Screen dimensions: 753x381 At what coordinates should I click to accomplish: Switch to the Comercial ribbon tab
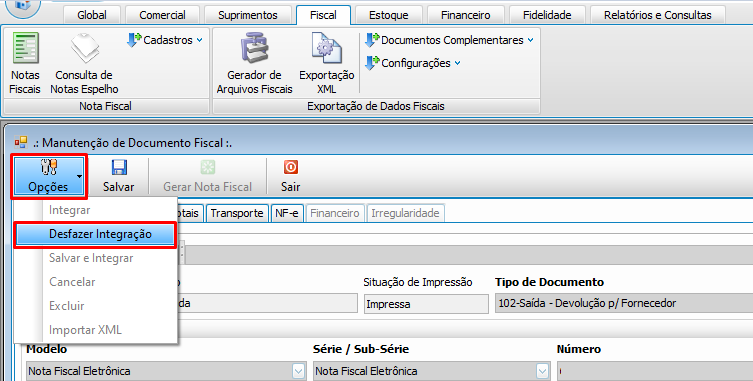[162, 15]
